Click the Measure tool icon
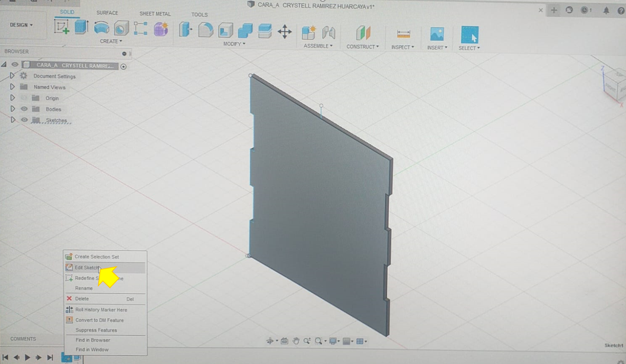 point(403,34)
